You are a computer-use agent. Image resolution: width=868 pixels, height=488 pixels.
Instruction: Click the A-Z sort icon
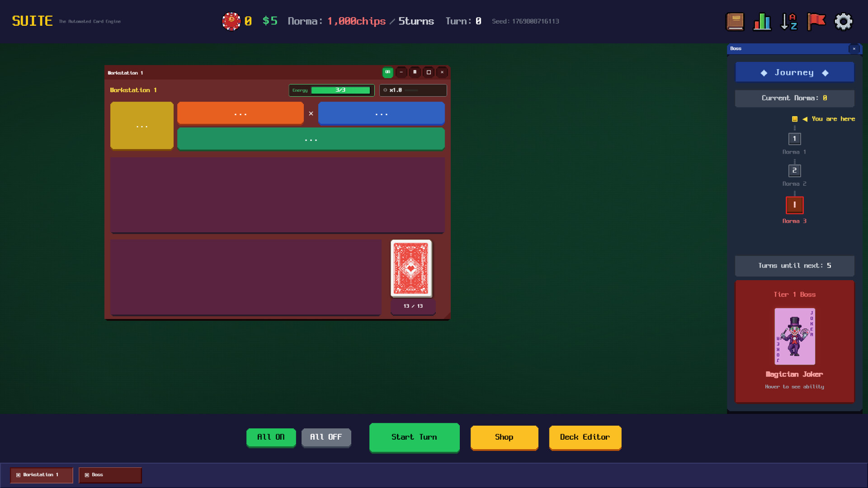pos(789,21)
